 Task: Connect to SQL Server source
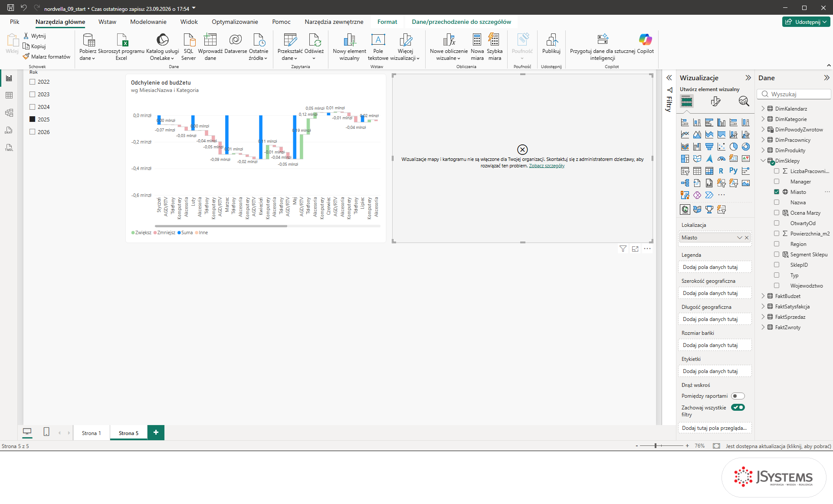188,47
